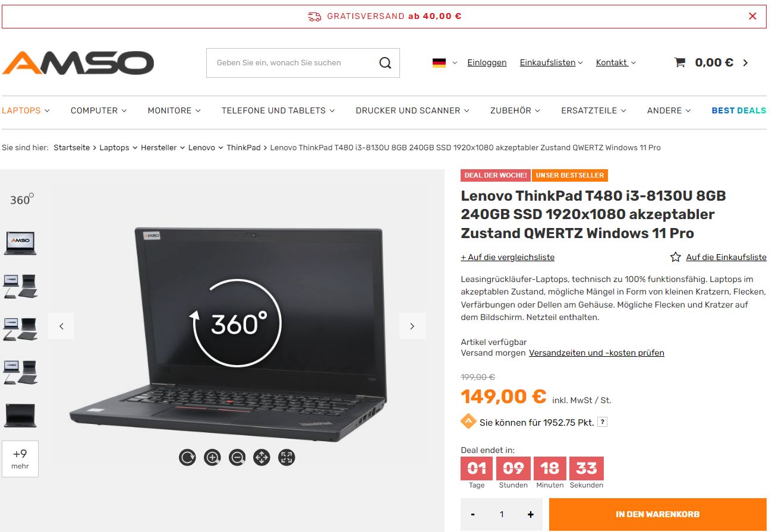Screen dimensions: 772x532
Task: Zoom in using the magnifier plus icon
Action: click(x=212, y=457)
